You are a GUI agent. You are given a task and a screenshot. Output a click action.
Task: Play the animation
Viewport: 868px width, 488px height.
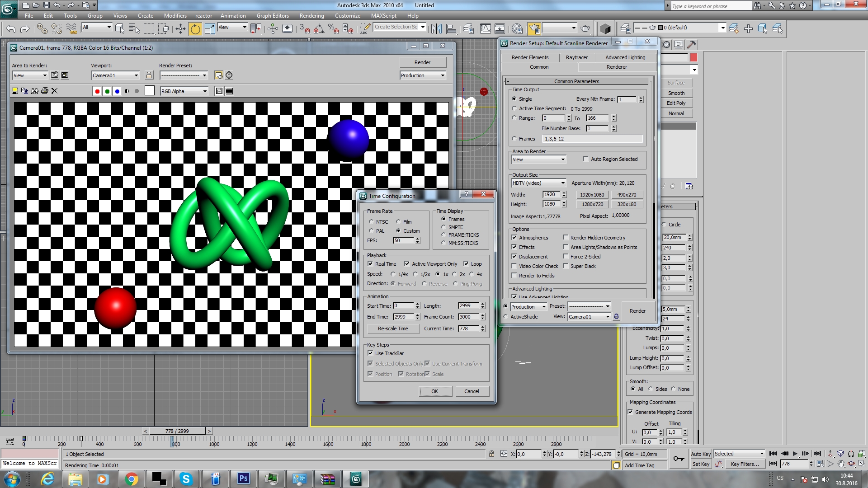(x=795, y=454)
